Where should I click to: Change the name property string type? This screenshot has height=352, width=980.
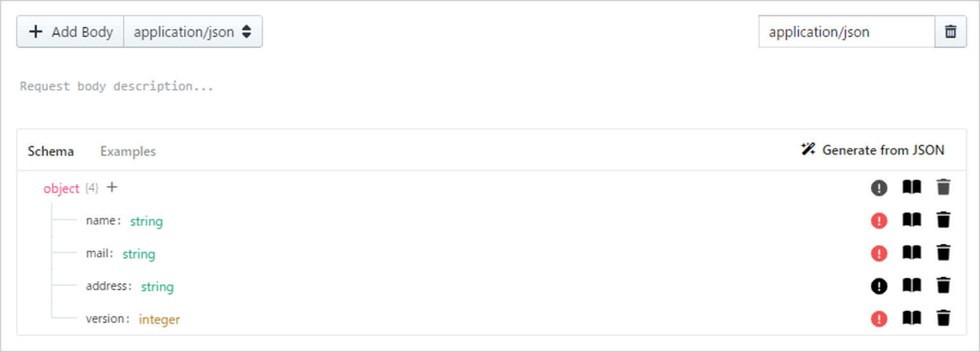click(x=146, y=221)
